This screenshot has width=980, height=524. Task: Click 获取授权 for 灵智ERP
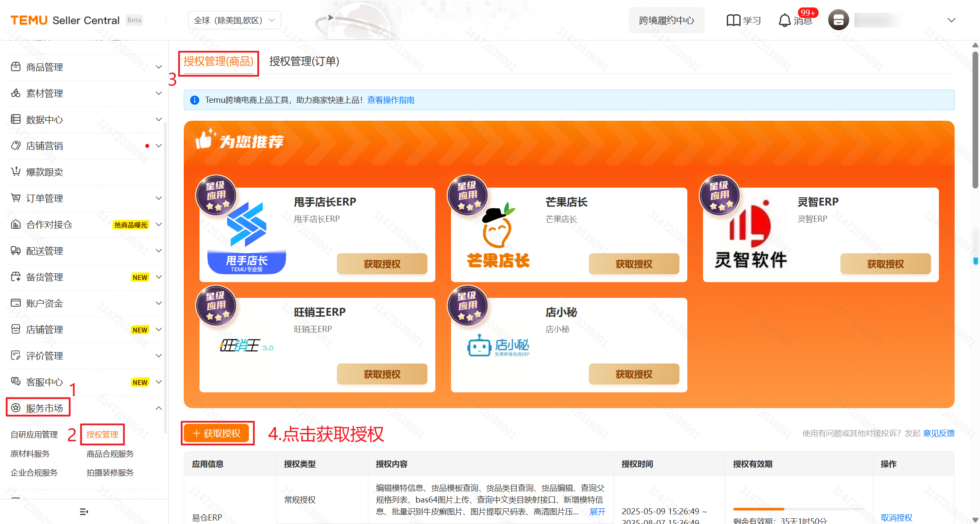click(885, 264)
